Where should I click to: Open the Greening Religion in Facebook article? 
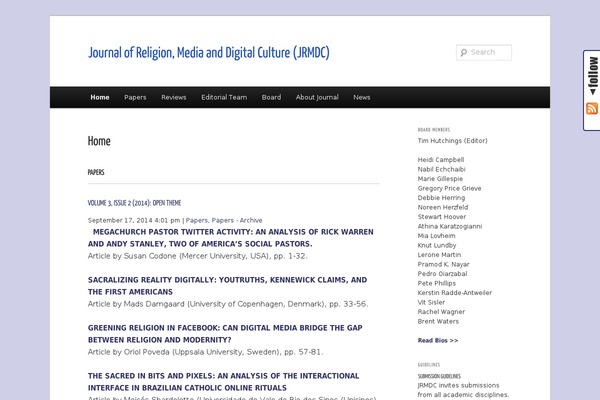[x=225, y=334]
